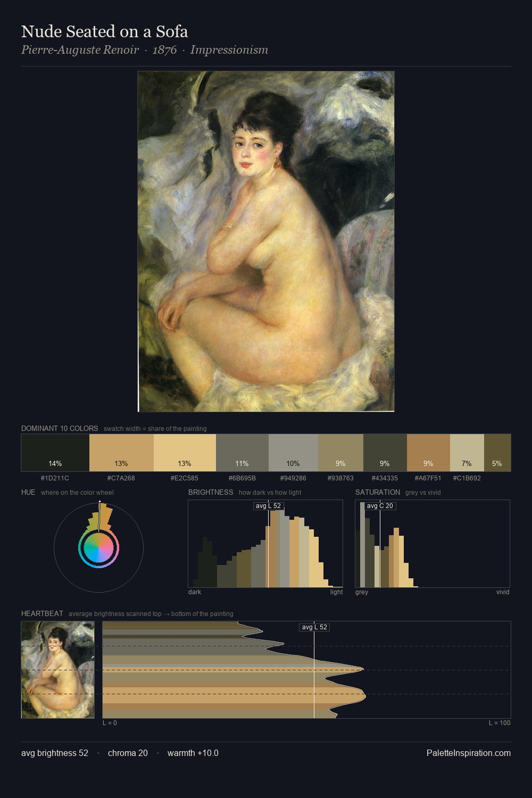532x798 pixels.
Task: Choose the #938763 khaki swatch
Action: coord(340,453)
